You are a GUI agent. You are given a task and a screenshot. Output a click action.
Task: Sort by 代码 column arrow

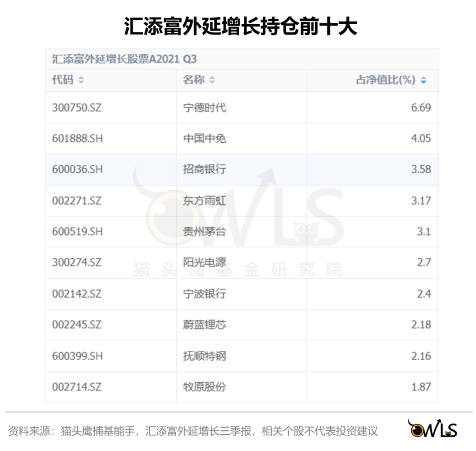coord(81,80)
